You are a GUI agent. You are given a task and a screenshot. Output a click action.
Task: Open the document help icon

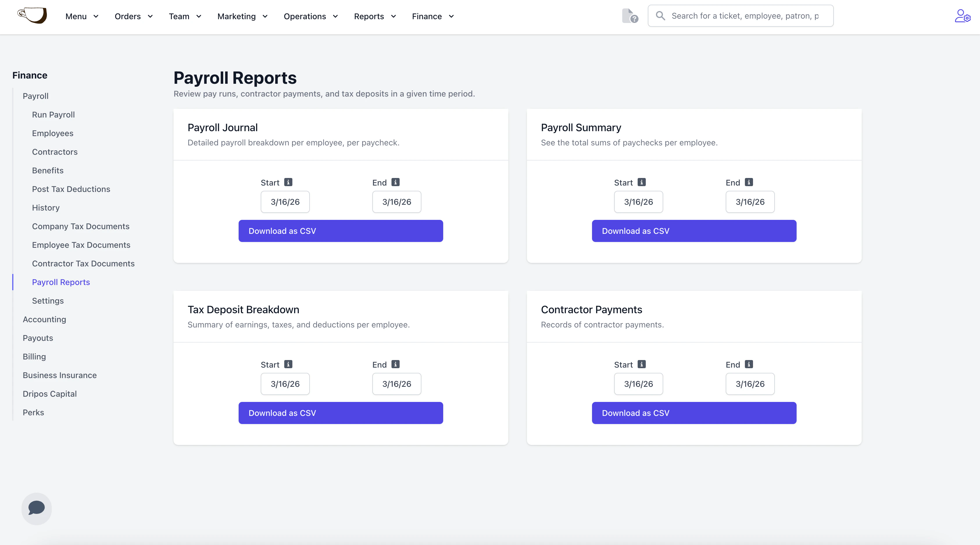coord(630,16)
